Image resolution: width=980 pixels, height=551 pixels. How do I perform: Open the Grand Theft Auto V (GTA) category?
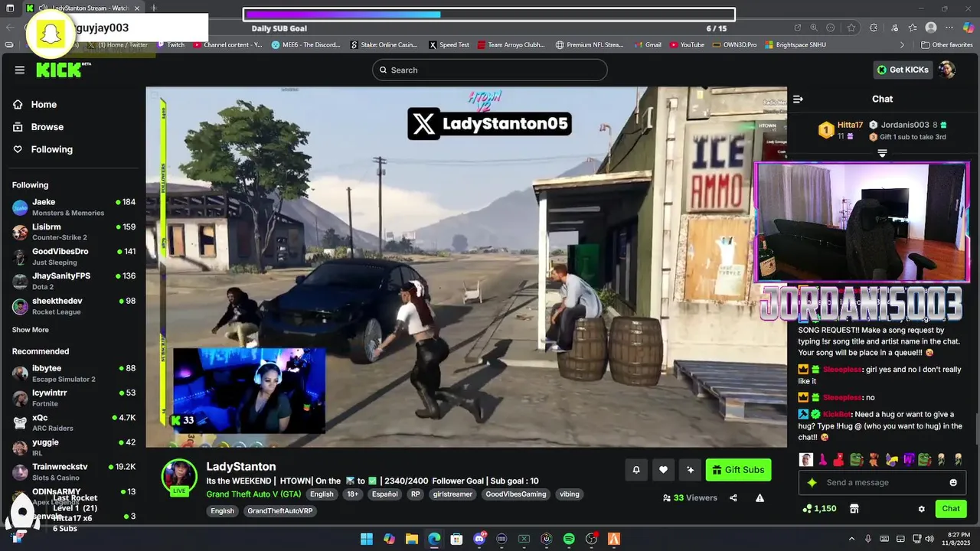click(253, 494)
